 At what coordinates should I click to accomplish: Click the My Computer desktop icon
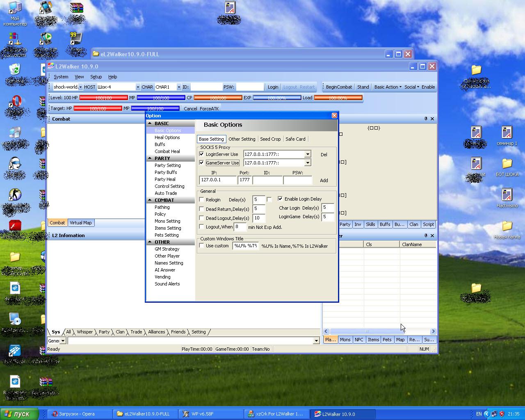(x=15, y=8)
